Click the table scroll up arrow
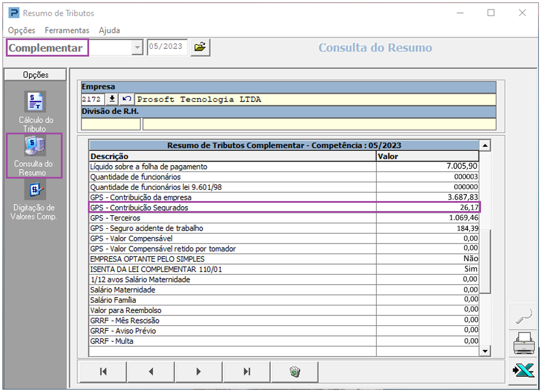This screenshot has height=392, width=543. 485,146
